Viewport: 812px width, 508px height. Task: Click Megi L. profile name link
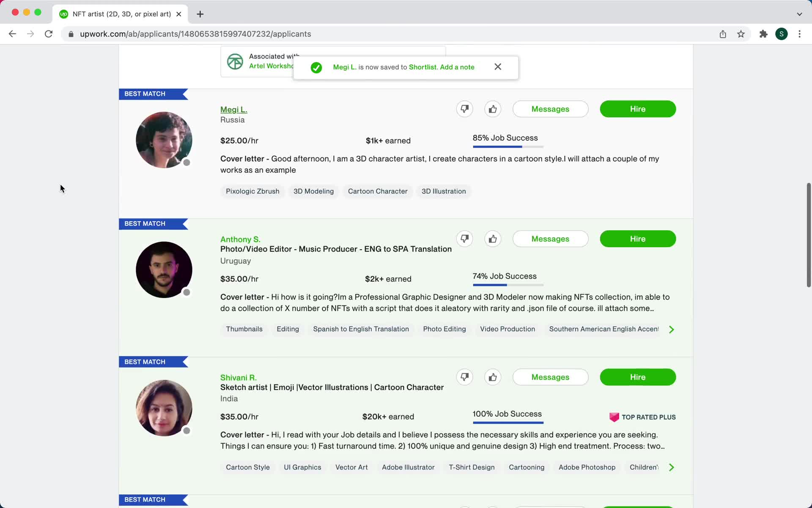233,109
